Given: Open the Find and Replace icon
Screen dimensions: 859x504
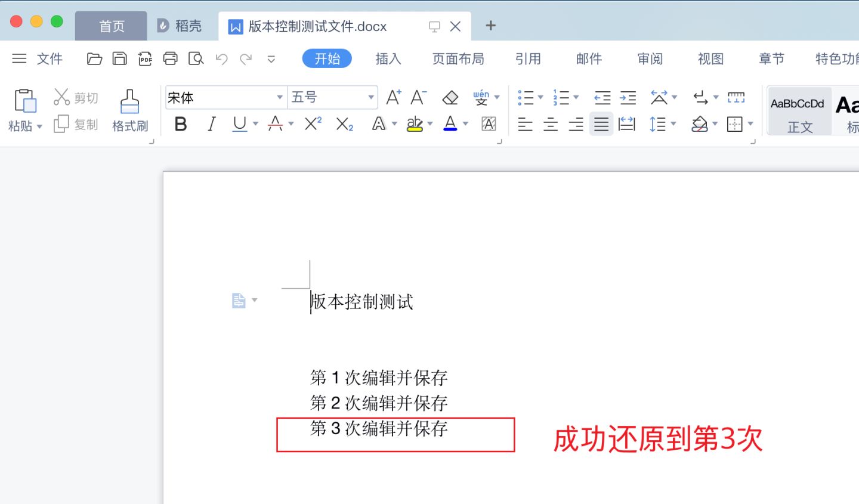Looking at the screenshot, I should [x=196, y=59].
